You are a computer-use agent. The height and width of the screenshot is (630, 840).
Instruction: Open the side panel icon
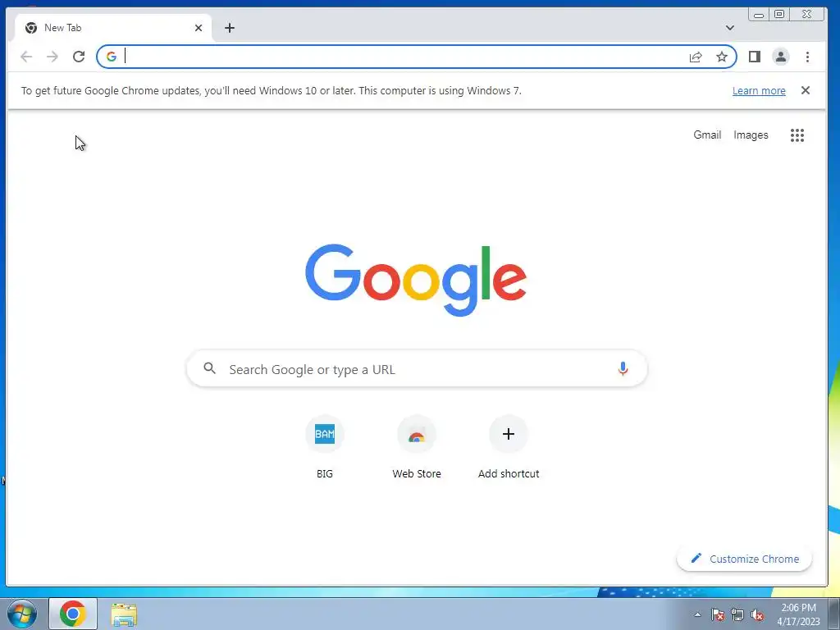[x=755, y=57]
